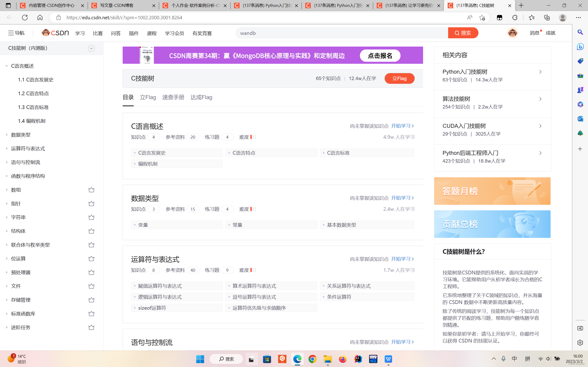The width and height of the screenshot is (588, 367).
Task: Click the browser refresh icon
Action: [x=25, y=17]
